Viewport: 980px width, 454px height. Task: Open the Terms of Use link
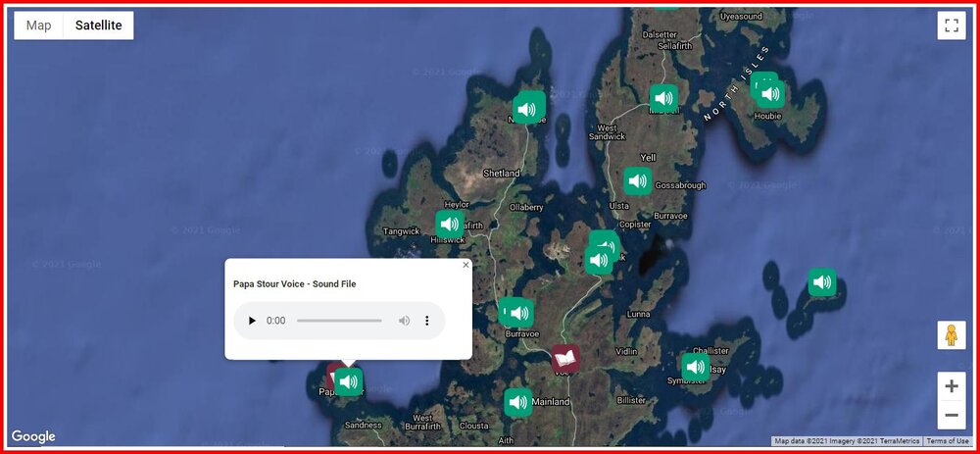[947, 441]
